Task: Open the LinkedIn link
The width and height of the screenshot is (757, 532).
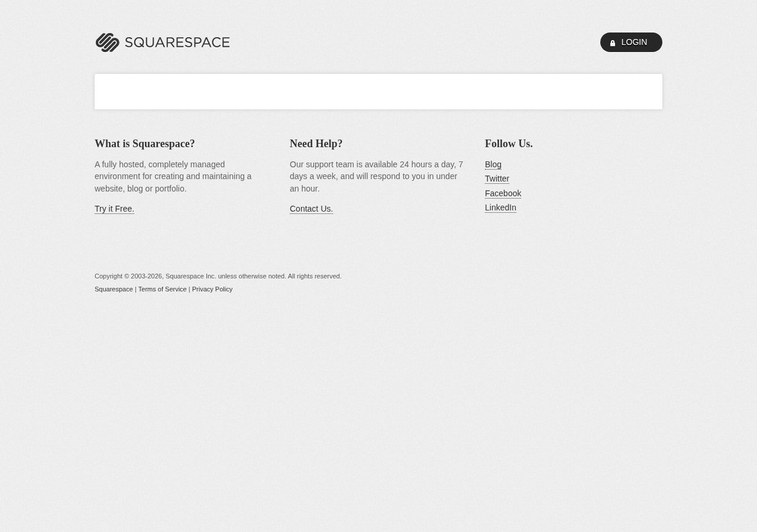Action: [500, 207]
